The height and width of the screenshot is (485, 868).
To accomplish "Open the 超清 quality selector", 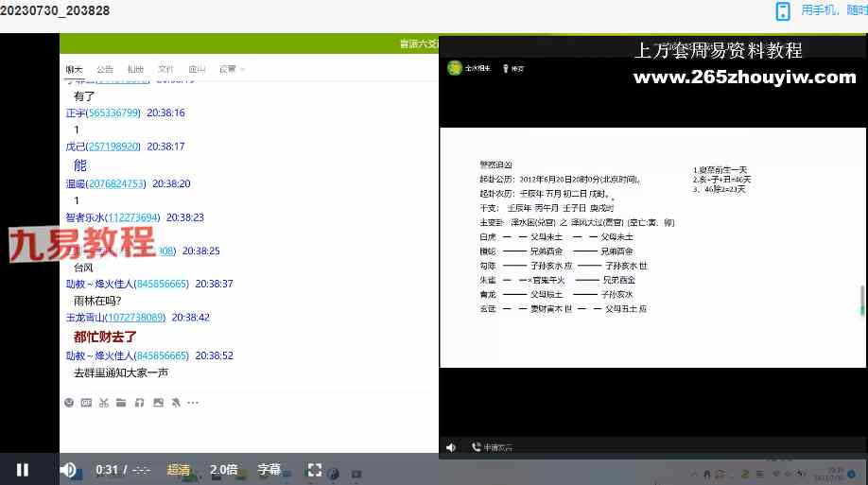I will click(x=179, y=470).
